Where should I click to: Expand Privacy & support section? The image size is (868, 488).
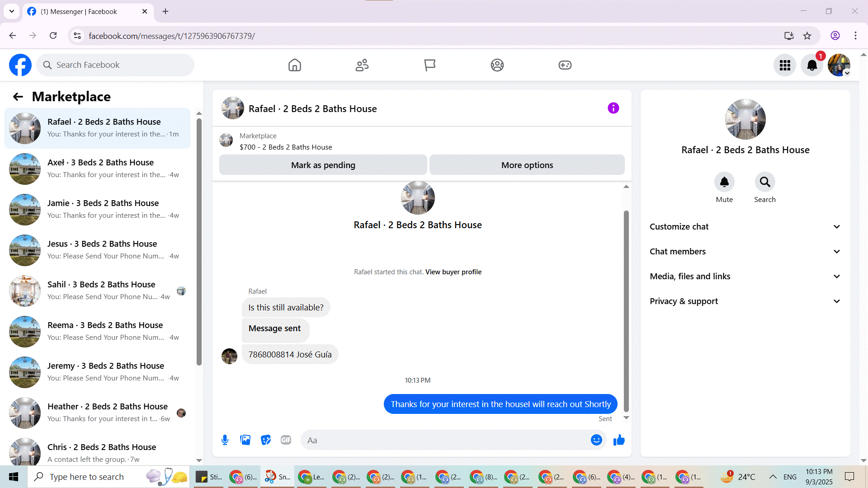(x=745, y=301)
